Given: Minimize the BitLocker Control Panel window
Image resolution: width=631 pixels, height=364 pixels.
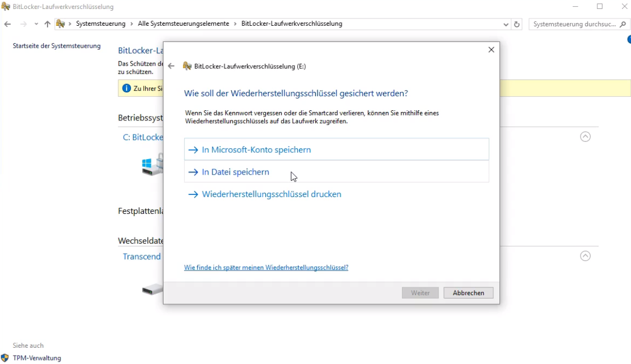Looking at the screenshot, I should pyautogui.click(x=576, y=7).
